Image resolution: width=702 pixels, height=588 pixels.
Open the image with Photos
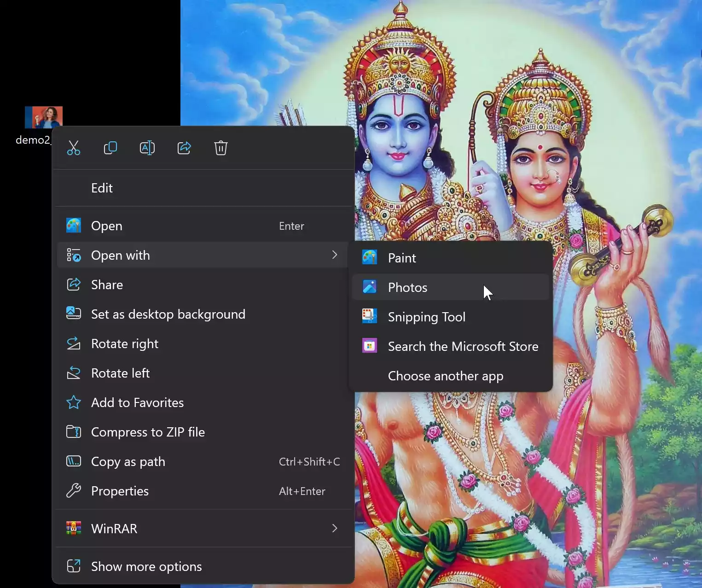(x=451, y=287)
